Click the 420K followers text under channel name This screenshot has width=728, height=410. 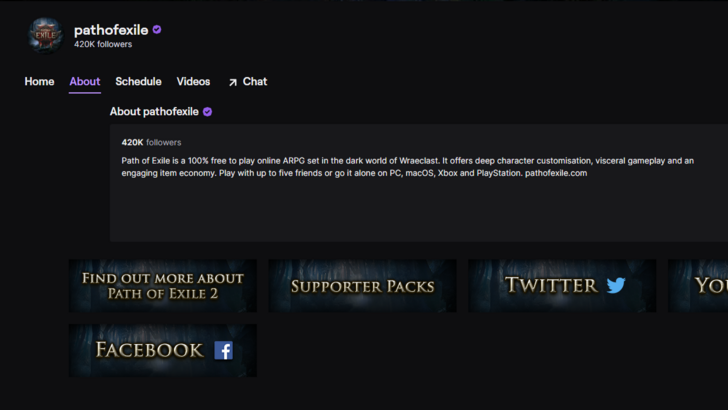click(x=103, y=45)
